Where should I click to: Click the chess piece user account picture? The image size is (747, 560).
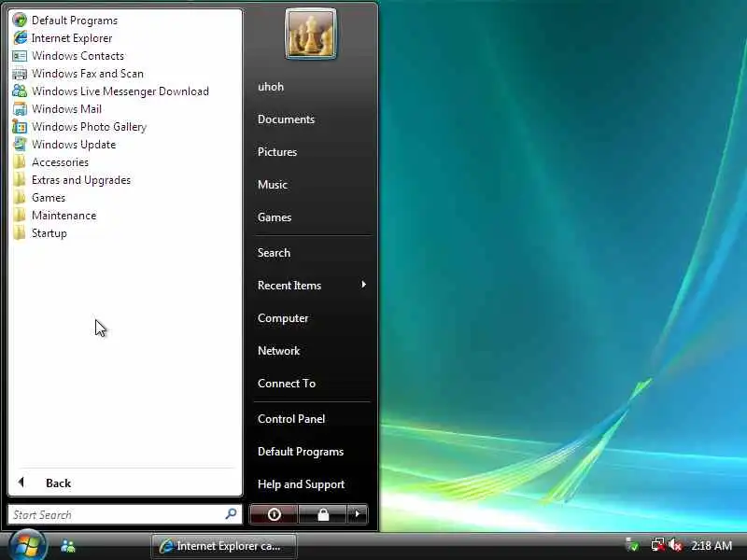(311, 34)
